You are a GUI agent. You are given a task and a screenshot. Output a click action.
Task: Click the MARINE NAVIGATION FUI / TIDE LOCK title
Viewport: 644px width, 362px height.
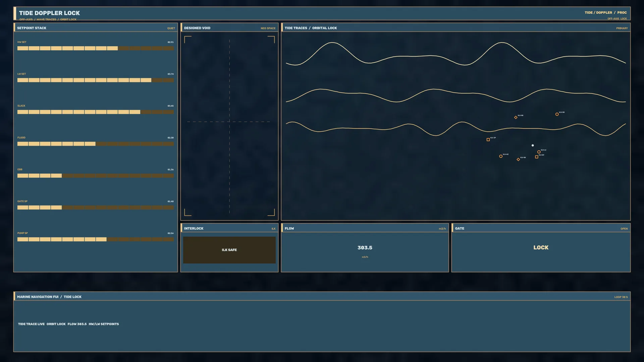(49, 297)
